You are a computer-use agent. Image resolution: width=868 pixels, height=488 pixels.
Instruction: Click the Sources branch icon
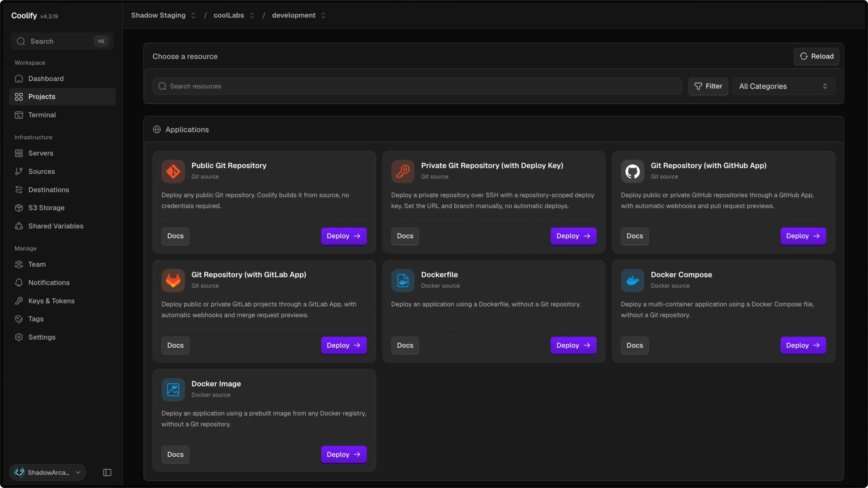pos(19,171)
